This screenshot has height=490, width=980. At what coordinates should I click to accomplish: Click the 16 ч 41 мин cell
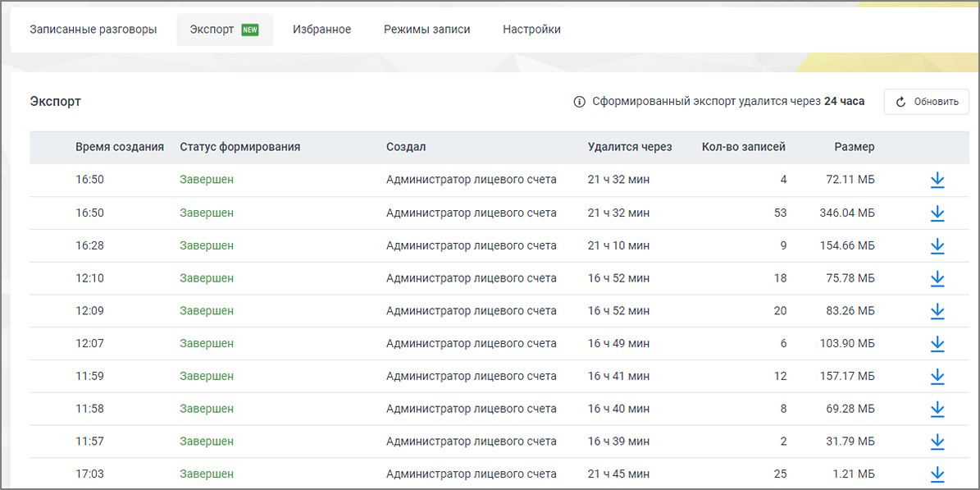[618, 376]
